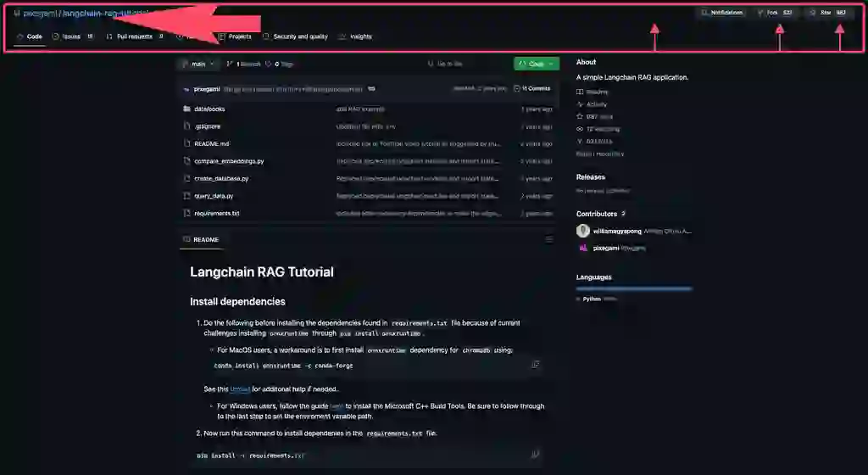The height and width of the screenshot is (475, 868).
Task: Open the Releases section heading
Action: (591, 177)
